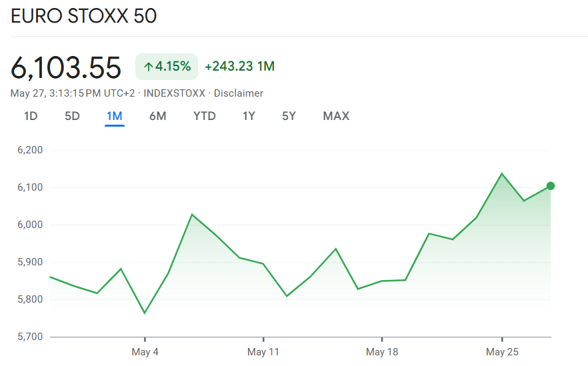Click the green 4.15% change badge
Screen dimensions: 588x366
(167, 67)
